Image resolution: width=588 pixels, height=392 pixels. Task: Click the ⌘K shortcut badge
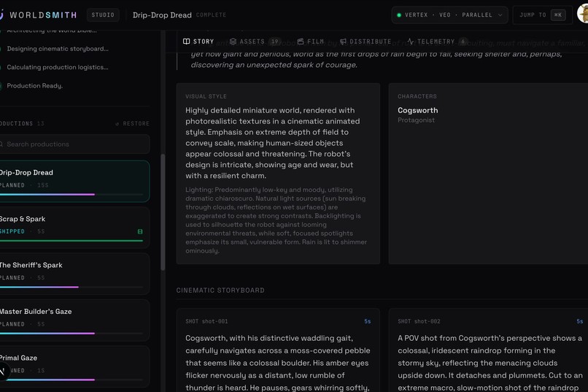point(558,15)
